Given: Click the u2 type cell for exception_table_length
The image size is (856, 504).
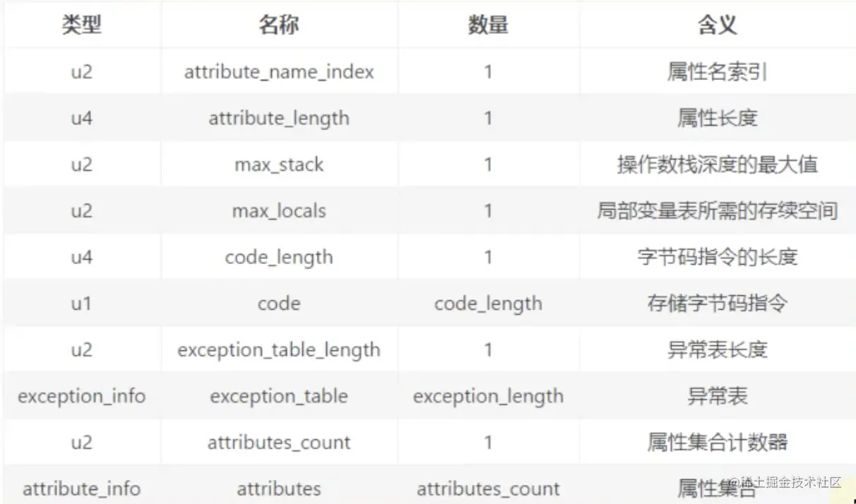Looking at the screenshot, I should [82, 350].
